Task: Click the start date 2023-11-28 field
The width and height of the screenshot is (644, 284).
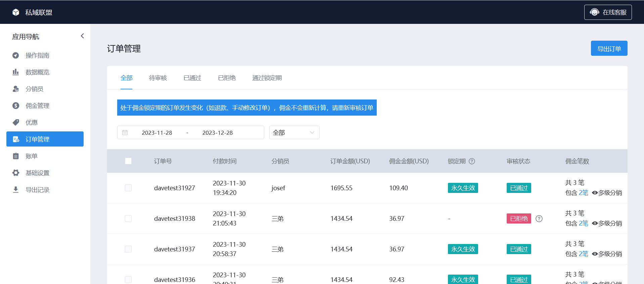Action: click(157, 133)
